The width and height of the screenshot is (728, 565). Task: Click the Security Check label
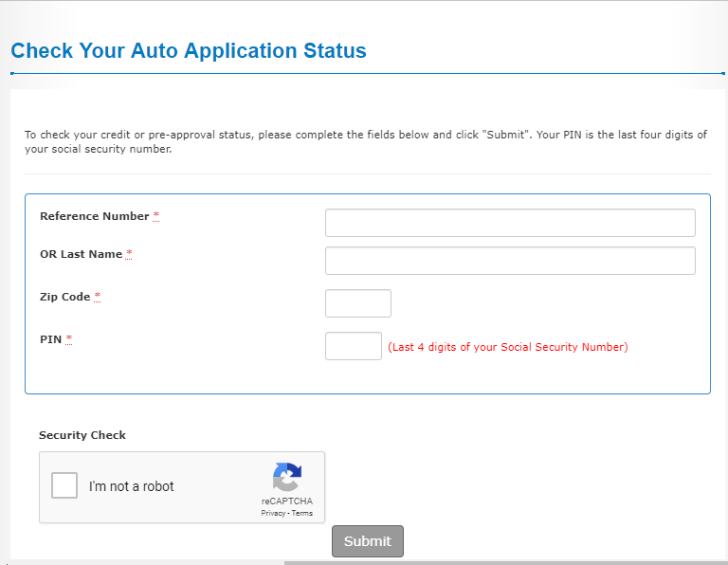(x=82, y=435)
